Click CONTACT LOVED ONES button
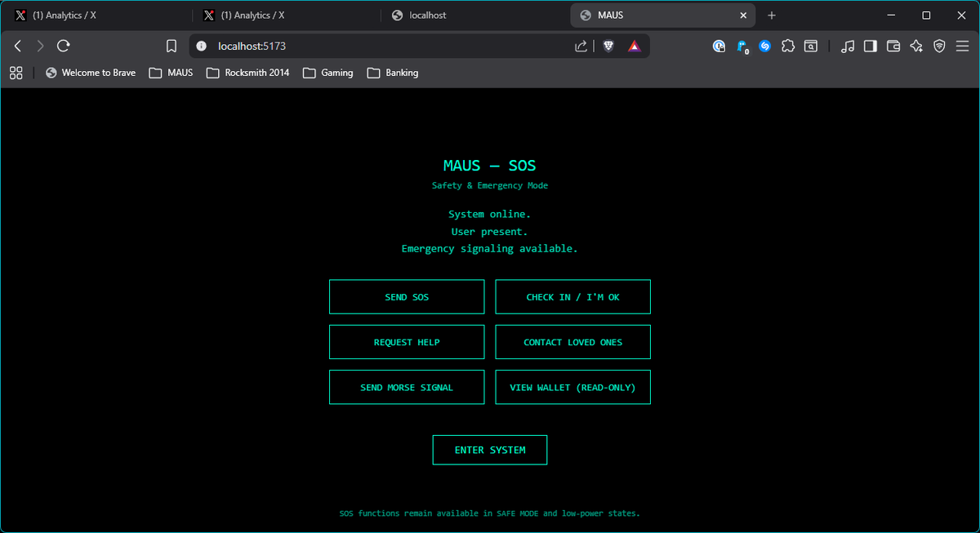 pyautogui.click(x=572, y=342)
